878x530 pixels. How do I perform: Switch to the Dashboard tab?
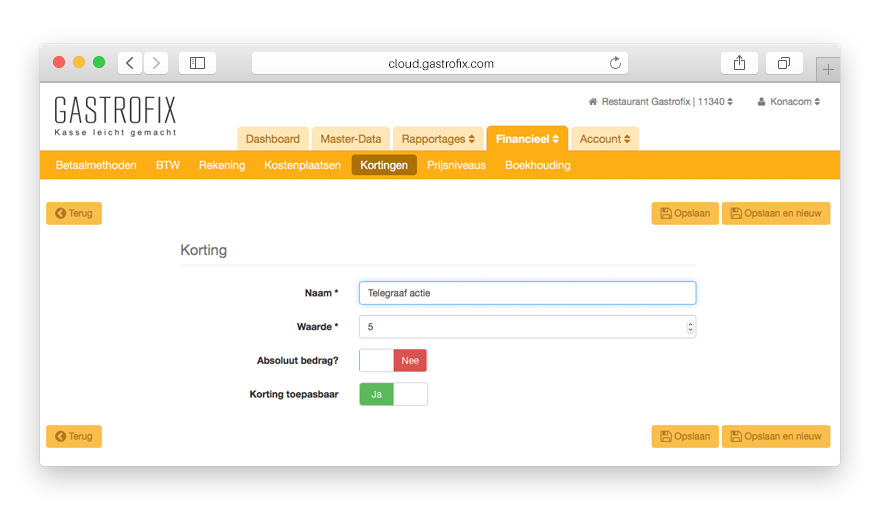click(x=272, y=139)
